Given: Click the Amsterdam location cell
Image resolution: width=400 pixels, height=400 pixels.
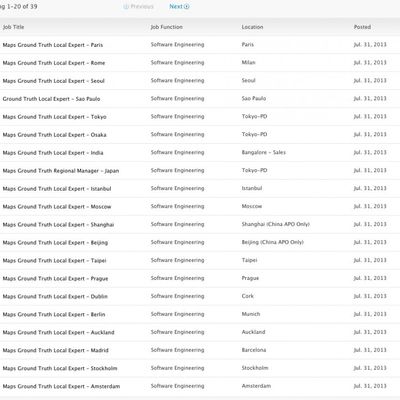Looking at the screenshot, I should tap(256, 386).
